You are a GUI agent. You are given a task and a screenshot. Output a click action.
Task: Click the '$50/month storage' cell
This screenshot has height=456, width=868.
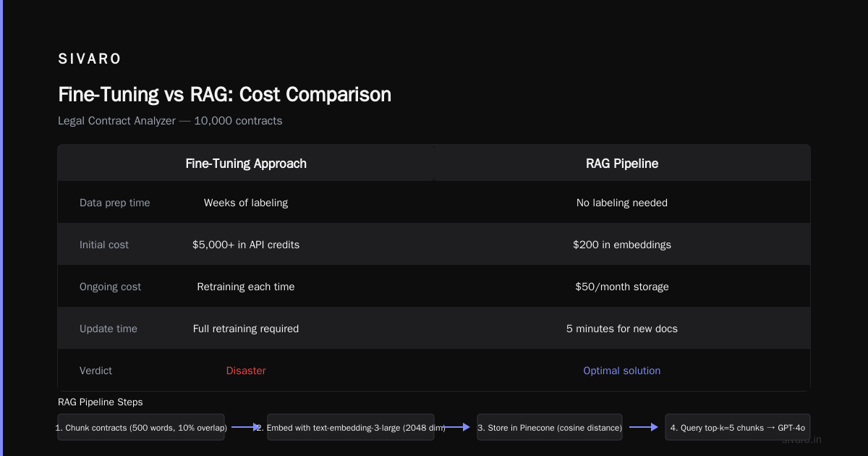pyautogui.click(x=622, y=287)
